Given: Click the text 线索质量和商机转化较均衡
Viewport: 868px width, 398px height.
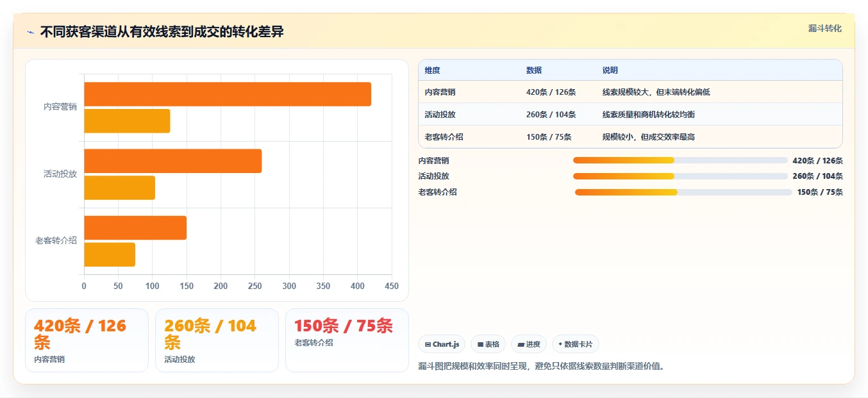Looking at the screenshot, I should 649,115.
